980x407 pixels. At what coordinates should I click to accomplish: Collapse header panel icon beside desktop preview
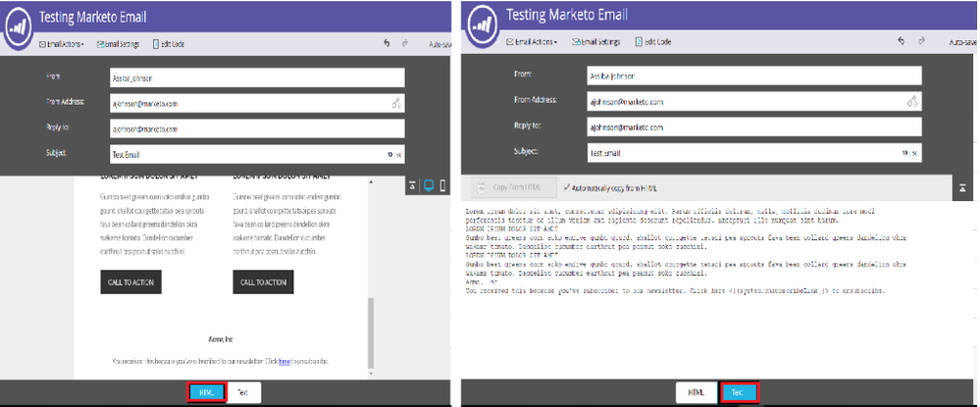[413, 185]
